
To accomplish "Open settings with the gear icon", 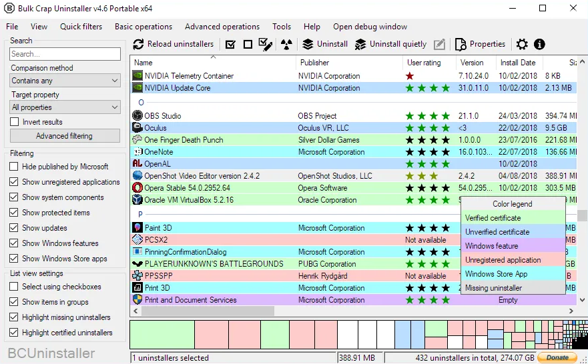I will pos(522,44).
